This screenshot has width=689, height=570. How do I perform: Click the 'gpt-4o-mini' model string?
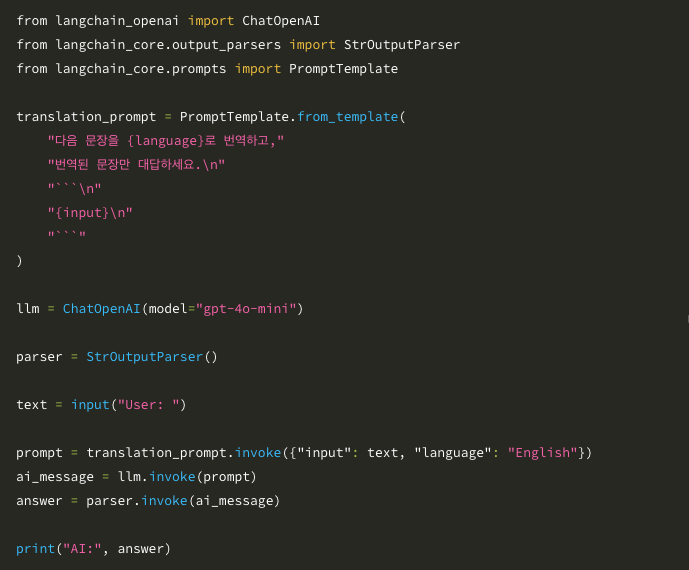[246, 309]
